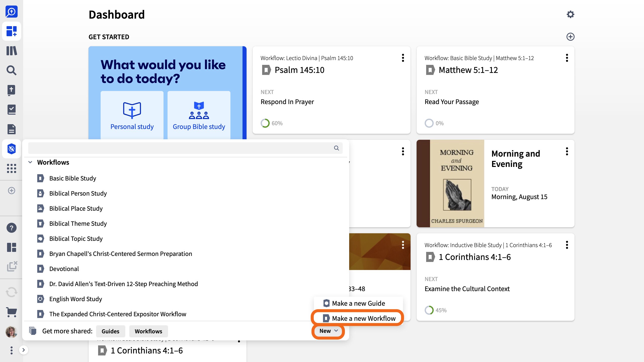The width and height of the screenshot is (644, 362).
Task: Click the sidebar vertical dots menu
Action: pos(12,350)
